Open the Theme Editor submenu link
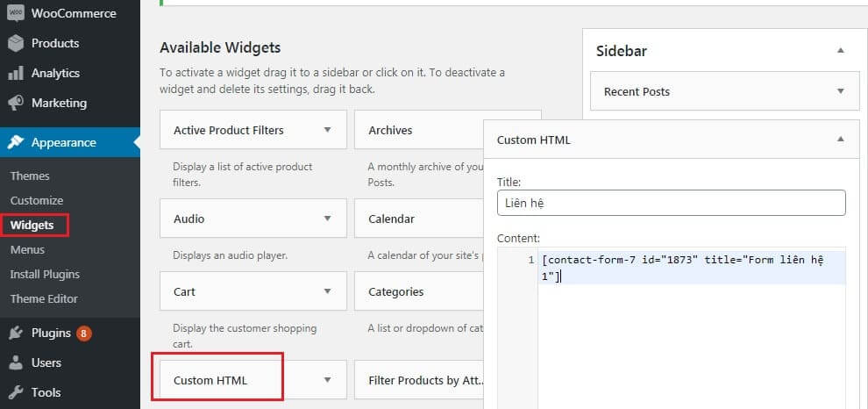The height and width of the screenshot is (409, 868). tap(44, 299)
